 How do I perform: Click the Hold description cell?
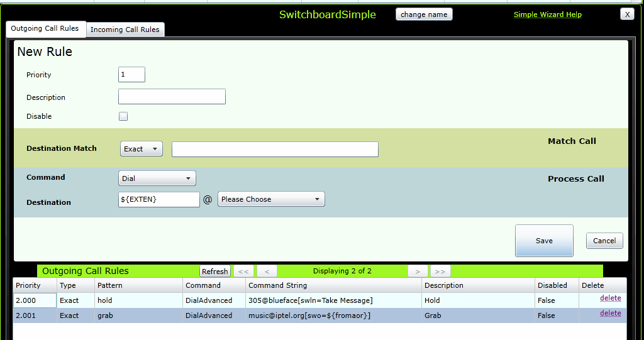[x=478, y=300]
